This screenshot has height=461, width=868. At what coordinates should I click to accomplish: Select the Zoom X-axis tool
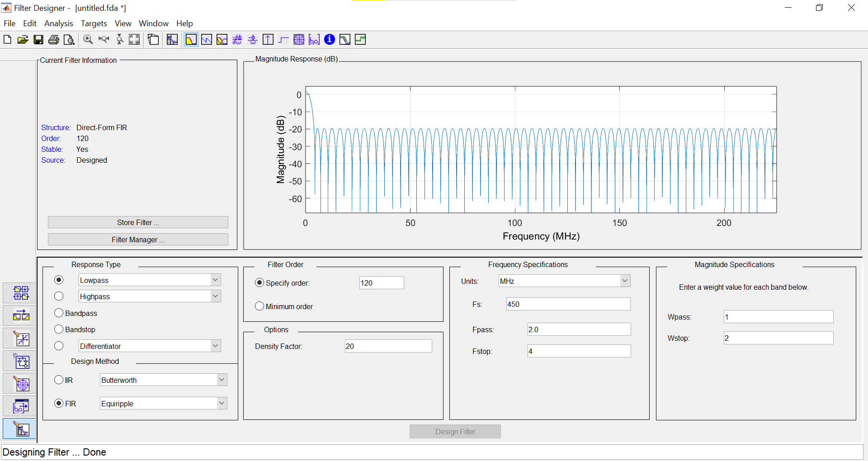click(x=104, y=40)
